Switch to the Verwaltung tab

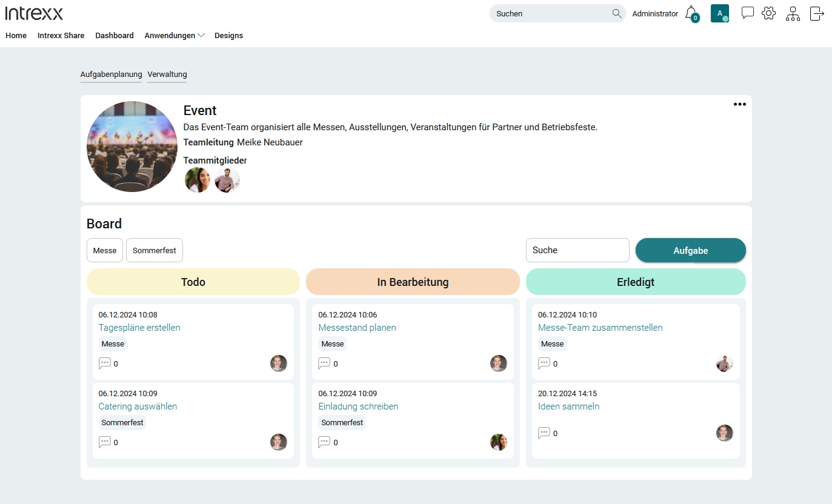tap(167, 75)
